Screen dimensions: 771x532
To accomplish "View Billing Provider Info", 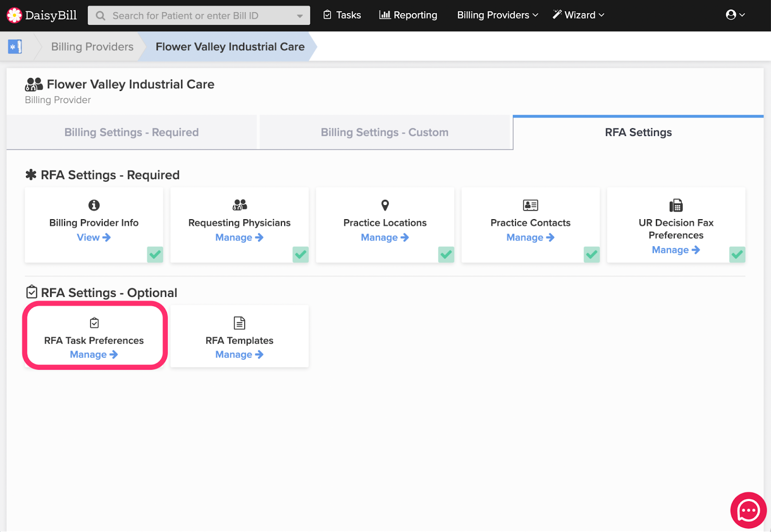I will coord(94,238).
